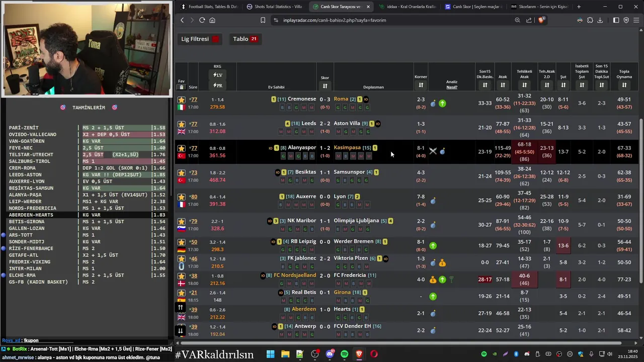Click the scroll-to-top double arrow button

click(180, 307)
